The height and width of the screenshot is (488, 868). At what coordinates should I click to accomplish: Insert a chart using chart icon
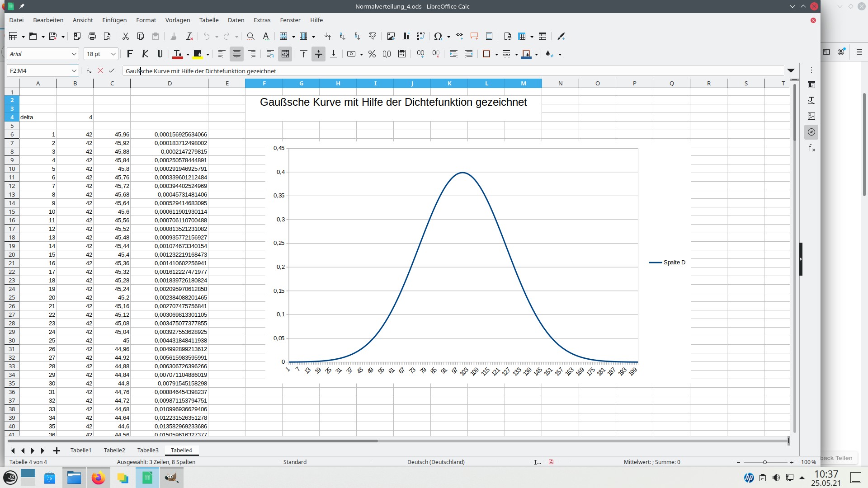coord(406,36)
